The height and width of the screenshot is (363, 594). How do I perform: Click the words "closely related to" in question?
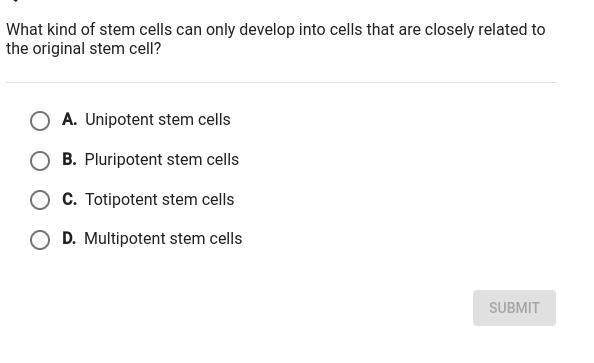coord(485,30)
